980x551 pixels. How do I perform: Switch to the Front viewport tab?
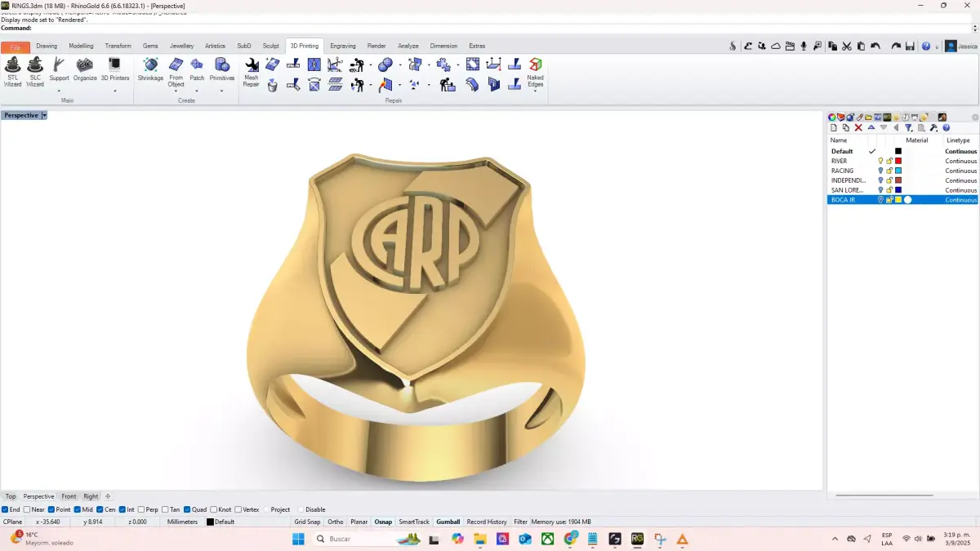(x=69, y=496)
